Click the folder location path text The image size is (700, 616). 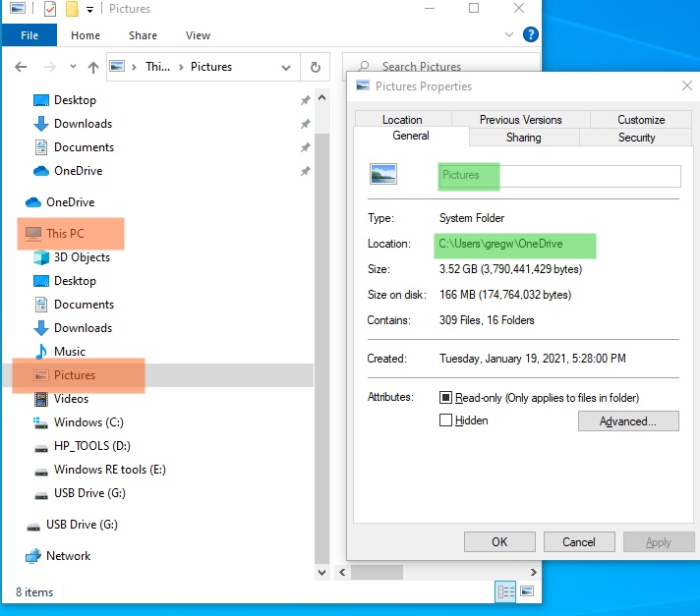500,244
